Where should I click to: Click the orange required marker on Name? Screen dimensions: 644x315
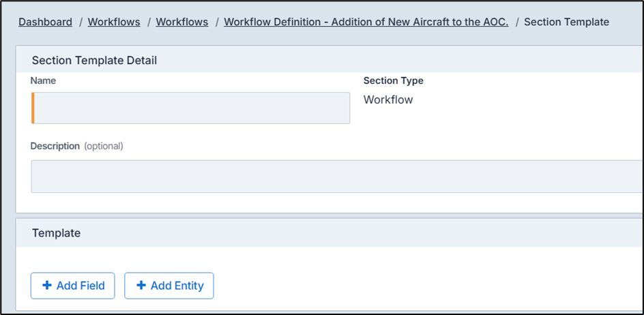[x=33, y=108]
